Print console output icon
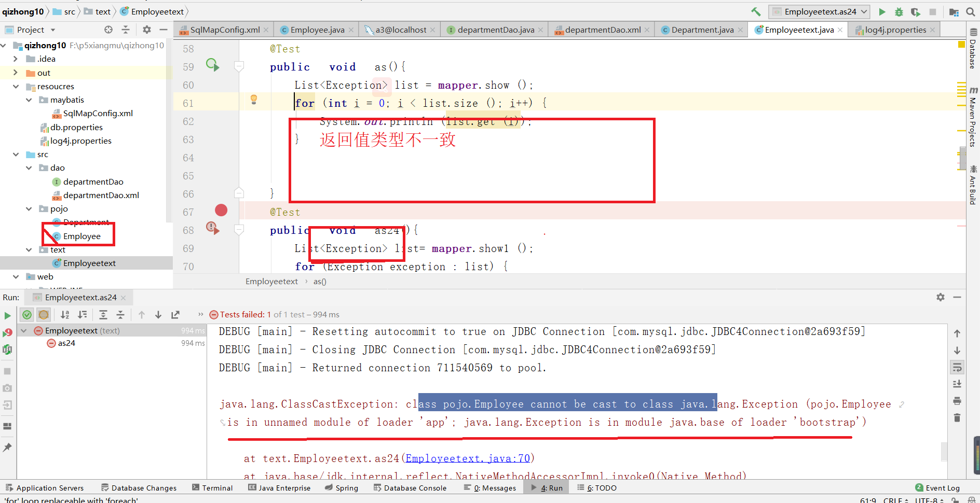 [x=957, y=401]
